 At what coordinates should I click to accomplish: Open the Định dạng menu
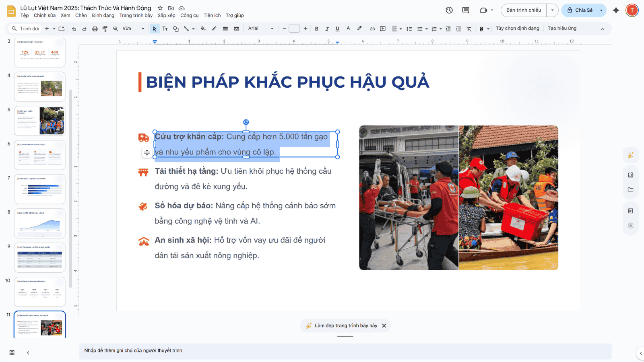coord(103,15)
